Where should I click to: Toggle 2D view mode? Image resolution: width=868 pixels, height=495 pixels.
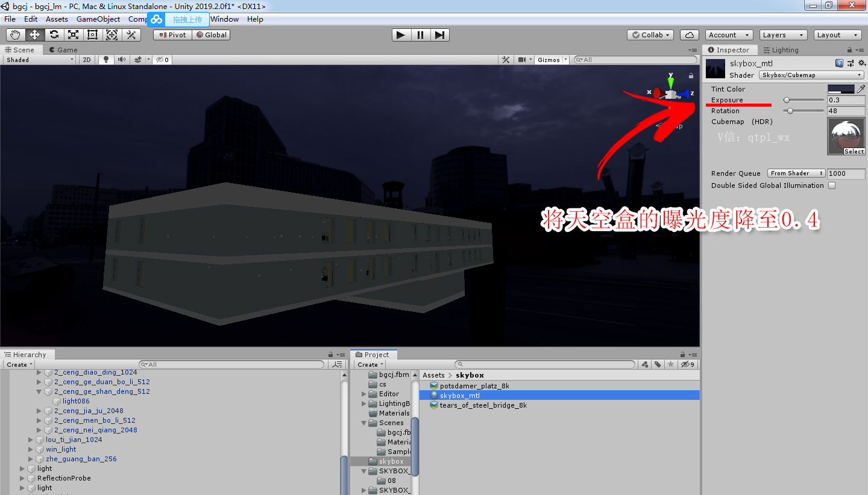pos(87,60)
